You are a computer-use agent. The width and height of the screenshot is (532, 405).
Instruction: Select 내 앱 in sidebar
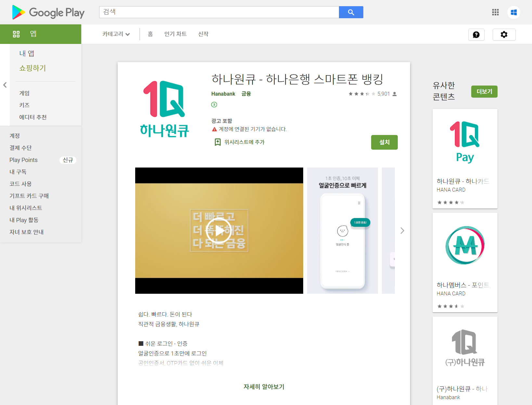click(27, 53)
